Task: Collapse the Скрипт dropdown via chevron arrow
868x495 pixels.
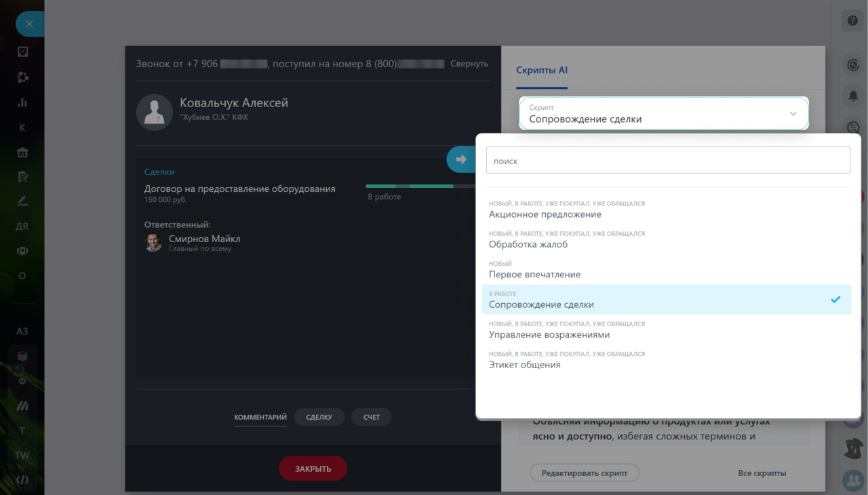Action: (793, 114)
